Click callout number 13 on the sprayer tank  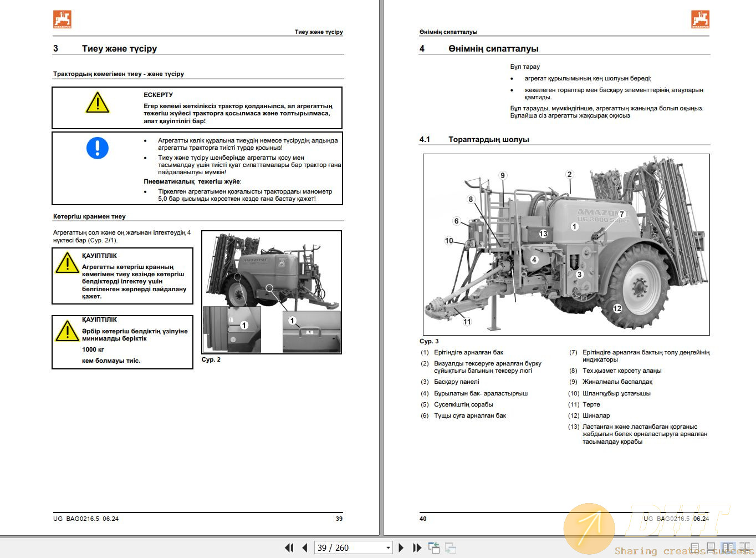543,234
